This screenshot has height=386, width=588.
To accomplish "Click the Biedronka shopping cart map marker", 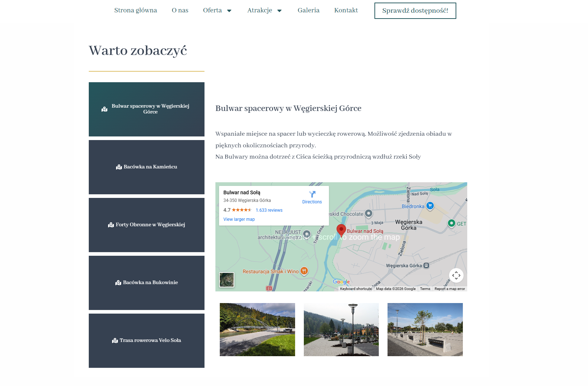I will click(x=430, y=206).
